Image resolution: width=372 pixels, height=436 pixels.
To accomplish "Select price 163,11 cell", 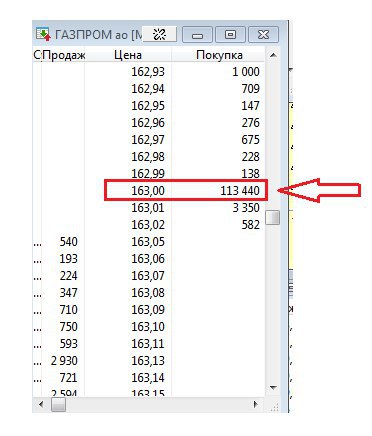I will tap(148, 344).
